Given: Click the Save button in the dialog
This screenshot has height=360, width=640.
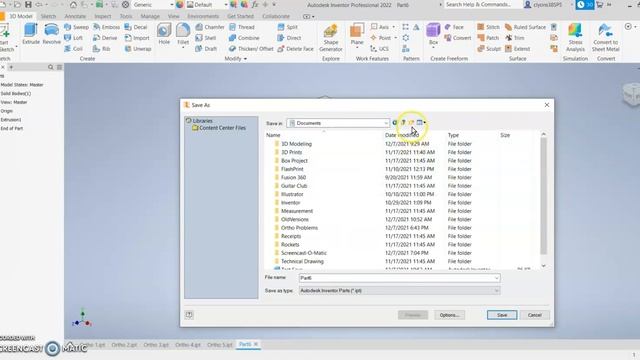Looking at the screenshot, I should click(x=502, y=315).
